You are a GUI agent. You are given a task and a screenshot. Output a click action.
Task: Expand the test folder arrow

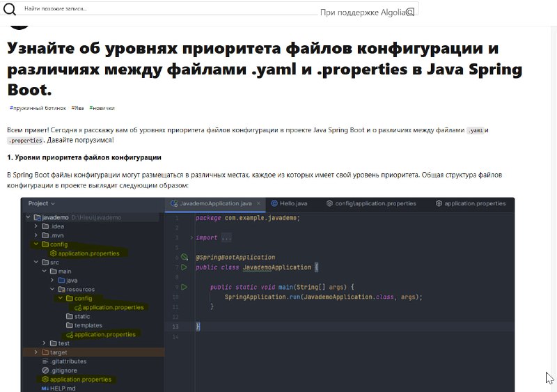44,343
